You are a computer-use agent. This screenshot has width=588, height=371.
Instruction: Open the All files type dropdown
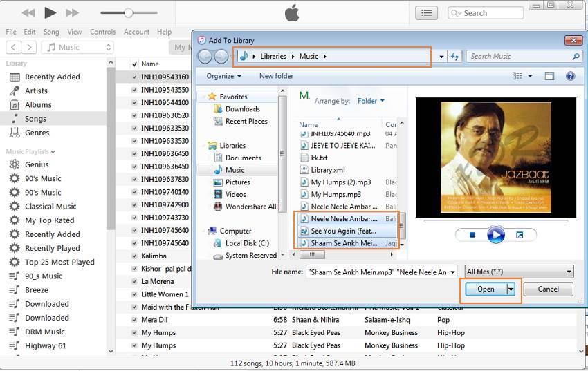[519, 272]
